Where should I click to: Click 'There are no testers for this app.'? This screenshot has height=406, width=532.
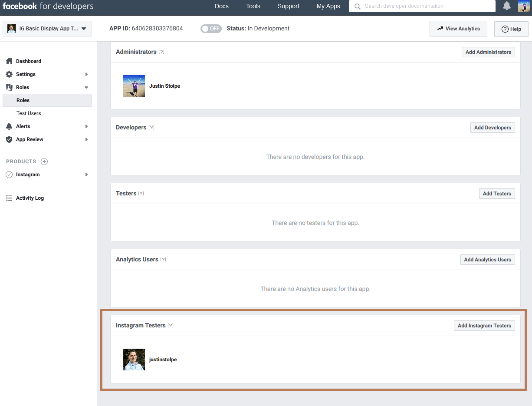coord(315,223)
